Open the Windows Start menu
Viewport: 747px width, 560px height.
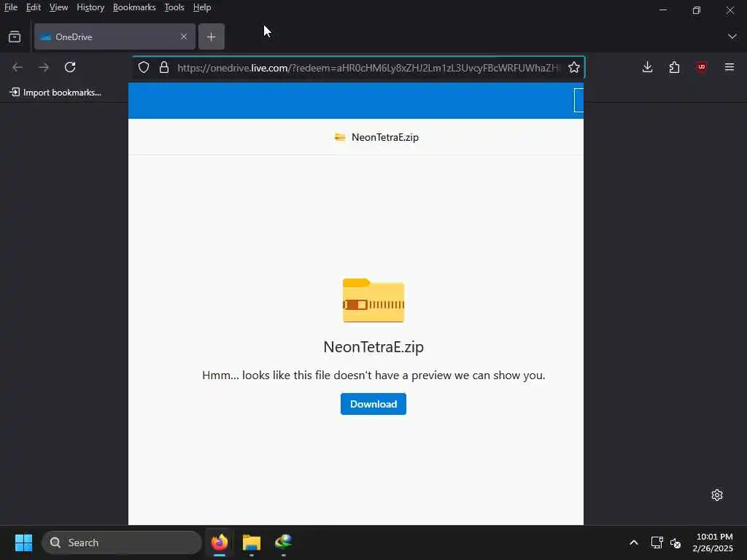[x=23, y=542]
